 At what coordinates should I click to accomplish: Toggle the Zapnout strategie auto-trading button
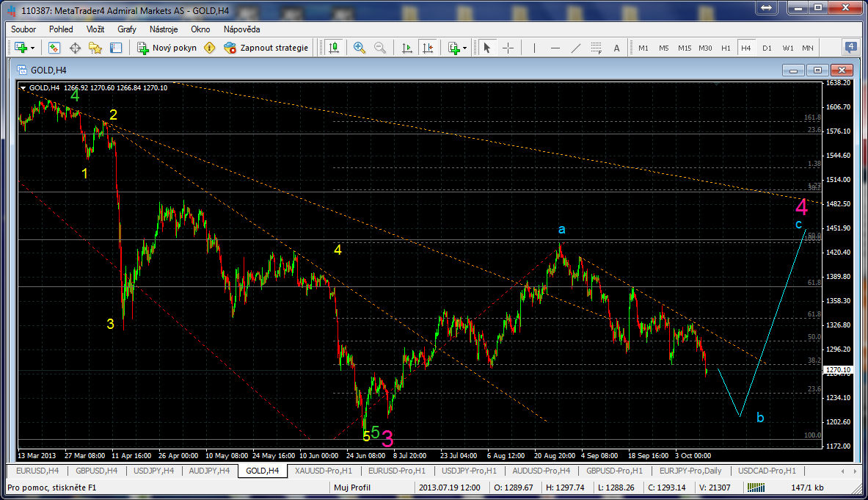click(x=266, y=48)
